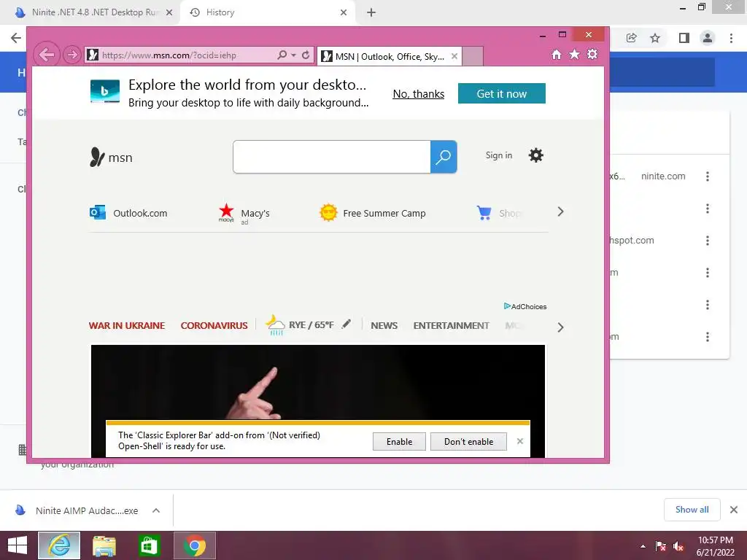Open CORONAVIRUS section
The width and height of the screenshot is (747, 560).
tap(214, 326)
